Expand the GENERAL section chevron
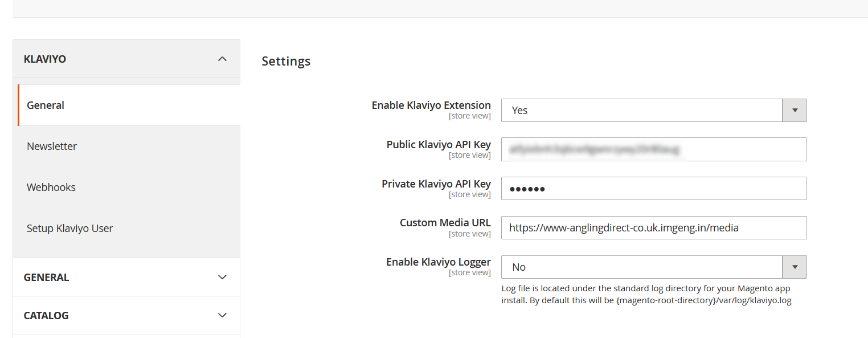This screenshot has height=338, width=868. pos(223,277)
